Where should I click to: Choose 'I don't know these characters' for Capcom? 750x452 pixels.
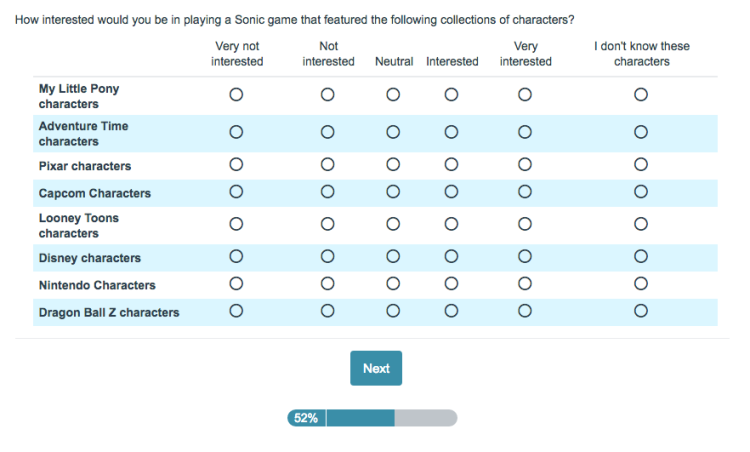(641, 192)
